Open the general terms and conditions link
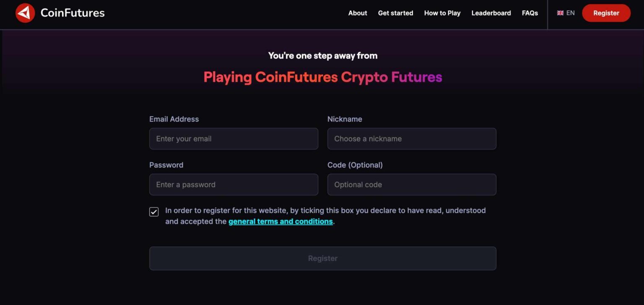Viewport: 644px width, 305px height. [x=280, y=222]
